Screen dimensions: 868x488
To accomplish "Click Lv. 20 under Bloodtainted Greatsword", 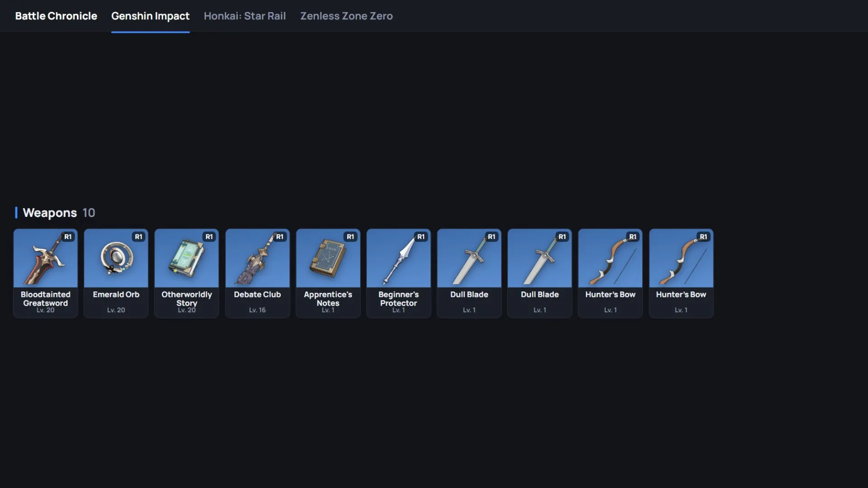I will [46, 310].
